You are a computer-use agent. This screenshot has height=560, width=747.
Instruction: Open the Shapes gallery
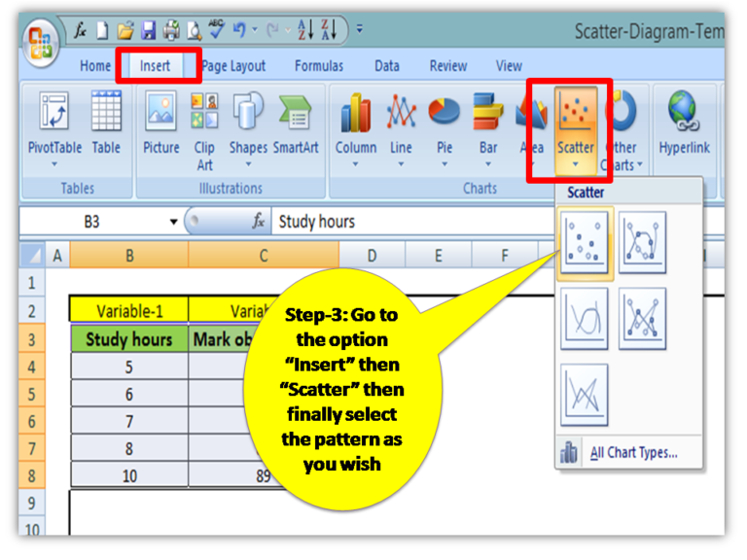click(x=248, y=129)
